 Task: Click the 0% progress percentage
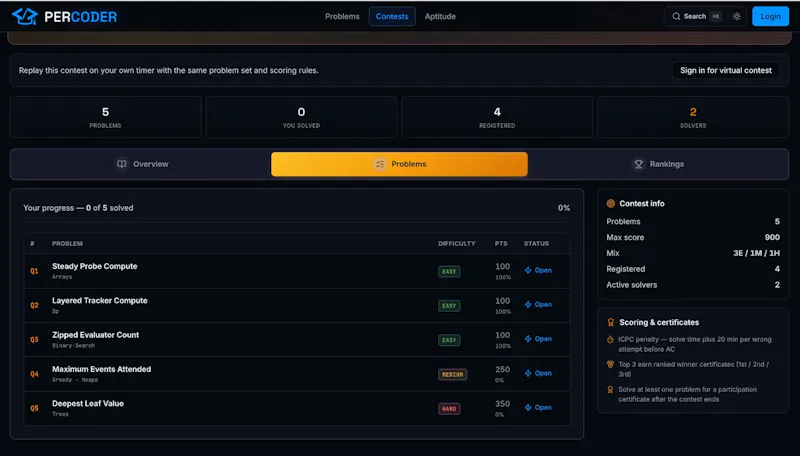coord(563,208)
